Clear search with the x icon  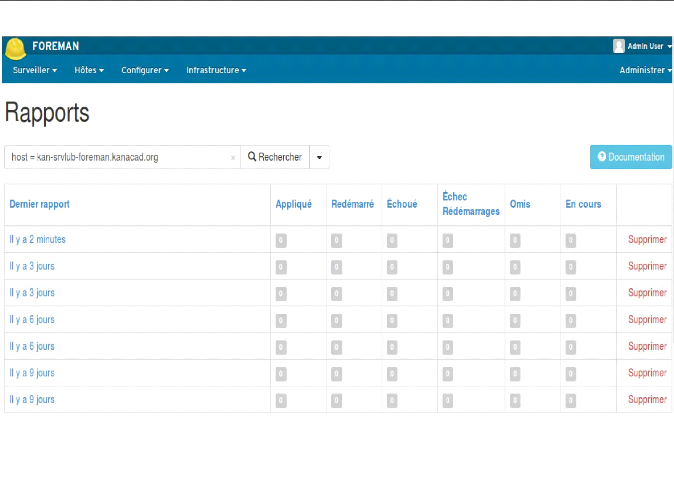[x=233, y=158]
